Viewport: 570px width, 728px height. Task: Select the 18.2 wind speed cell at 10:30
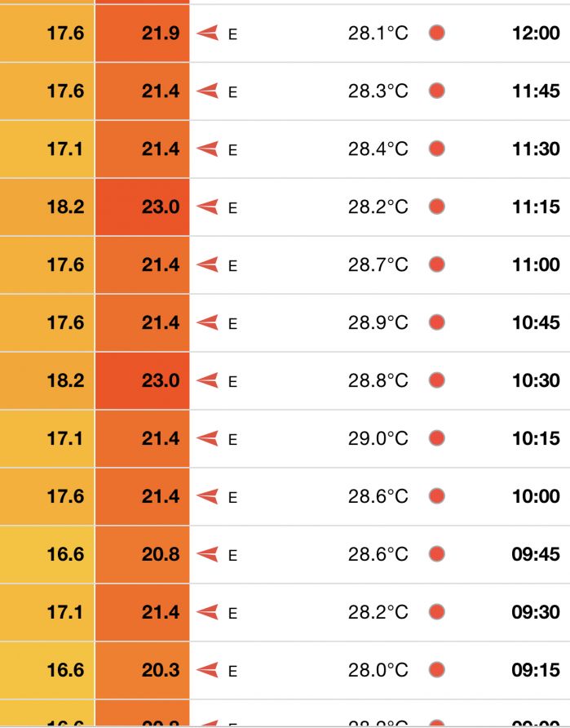[46, 380]
